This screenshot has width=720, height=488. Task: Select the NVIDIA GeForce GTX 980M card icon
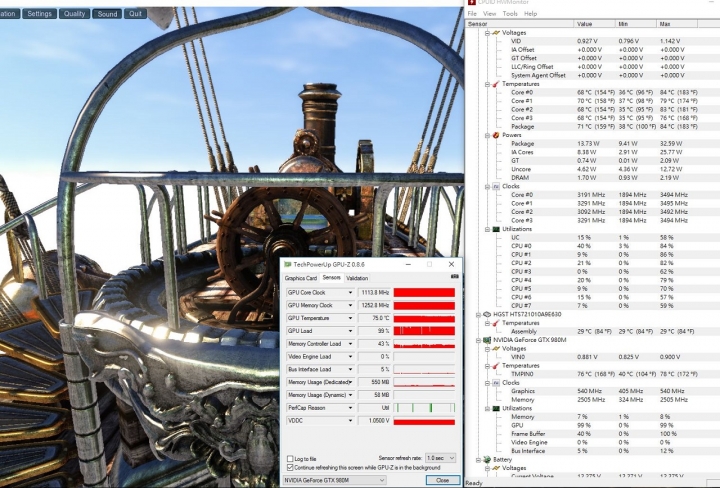coord(487,340)
